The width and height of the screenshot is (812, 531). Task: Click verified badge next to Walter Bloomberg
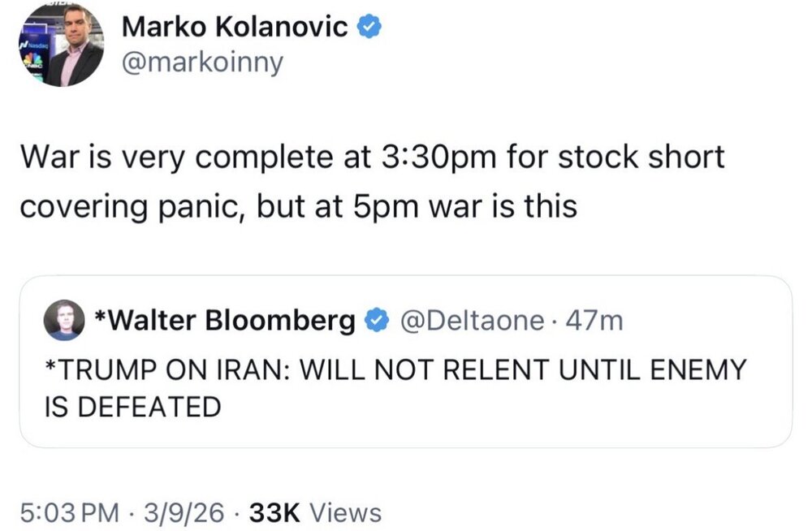[375, 321]
